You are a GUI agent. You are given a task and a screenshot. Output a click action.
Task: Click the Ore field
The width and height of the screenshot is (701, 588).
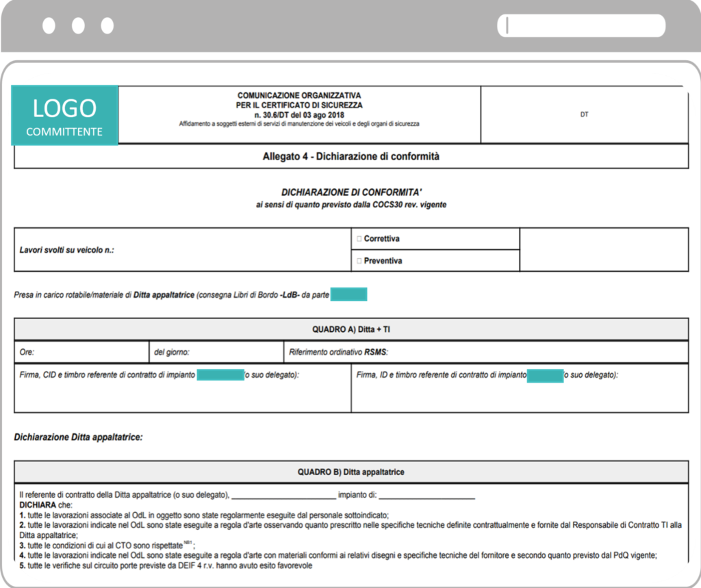pos(81,352)
